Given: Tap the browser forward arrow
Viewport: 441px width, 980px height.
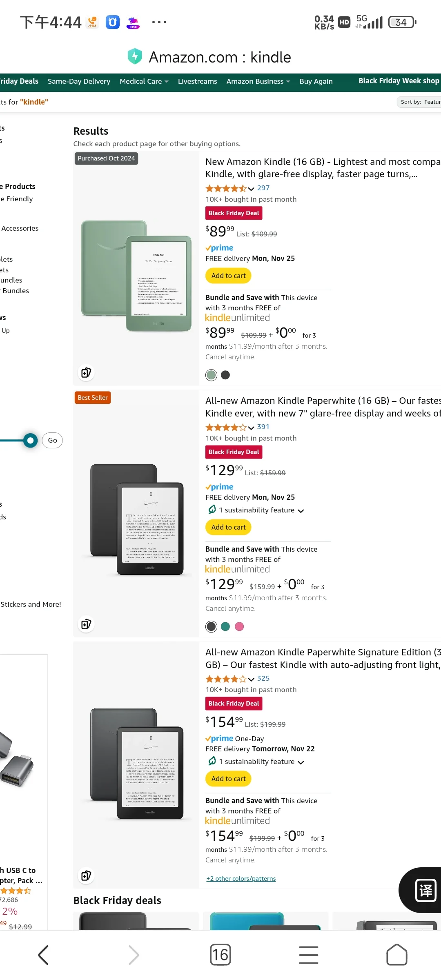Looking at the screenshot, I should [x=133, y=955].
